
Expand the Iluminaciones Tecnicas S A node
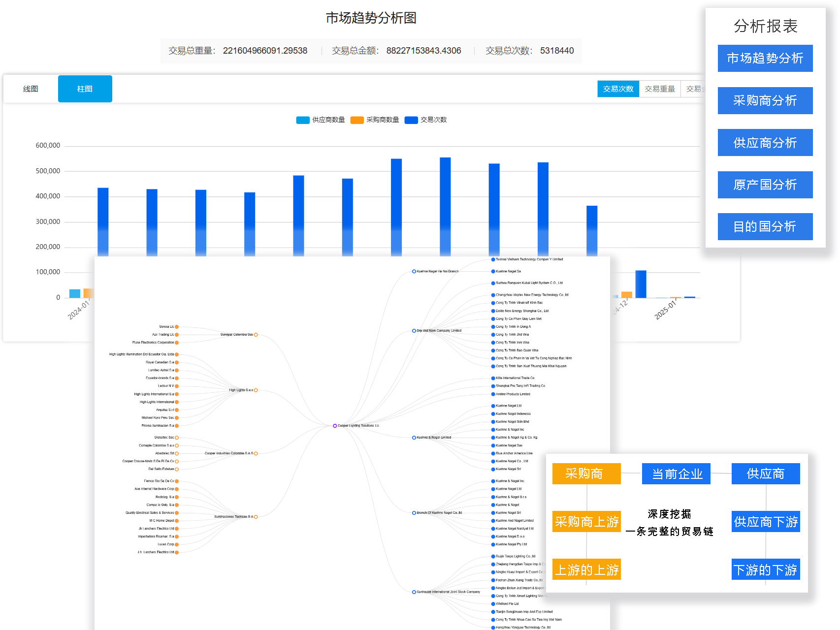(256, 517)
